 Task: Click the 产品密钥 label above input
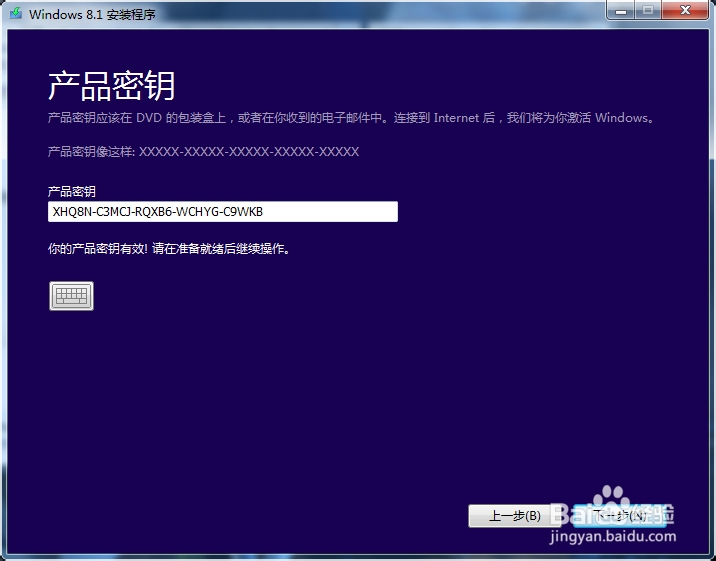[72, 191]
